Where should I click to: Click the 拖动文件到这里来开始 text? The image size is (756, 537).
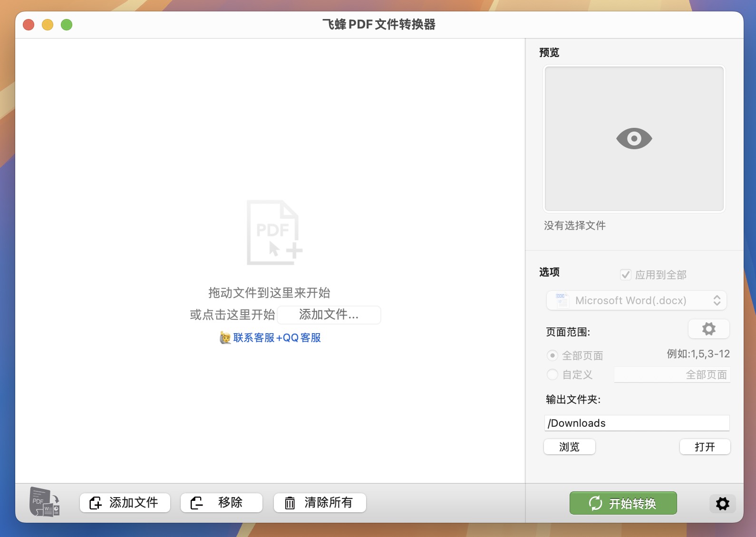pos(269,293)
